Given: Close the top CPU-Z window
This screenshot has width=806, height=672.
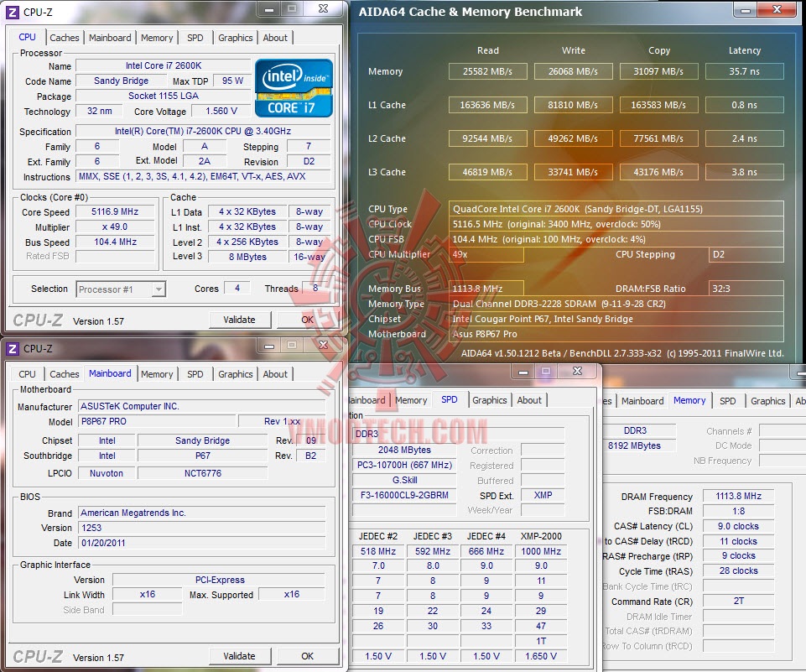Looking at the screenshot, I should pyautogui.click(x=323, y=8).
